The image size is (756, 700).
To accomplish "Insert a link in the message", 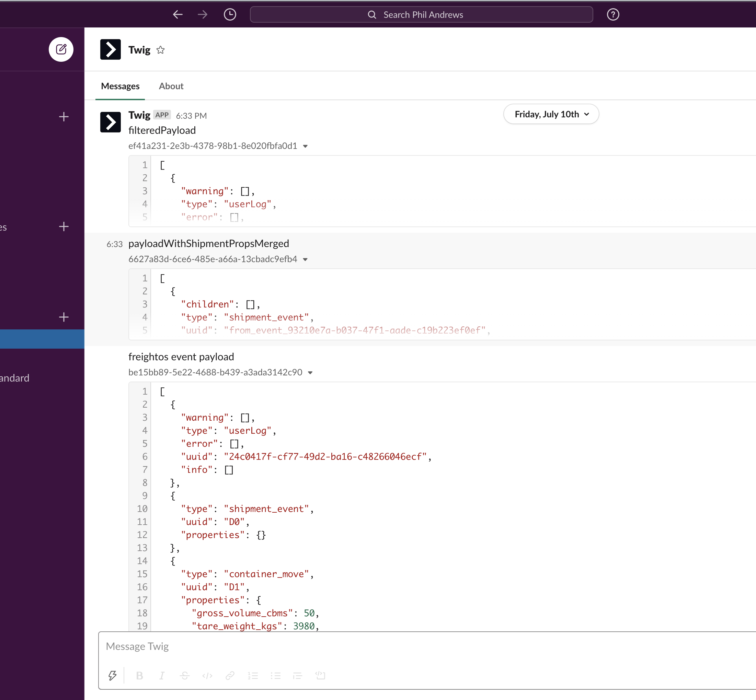I will 230,675.
